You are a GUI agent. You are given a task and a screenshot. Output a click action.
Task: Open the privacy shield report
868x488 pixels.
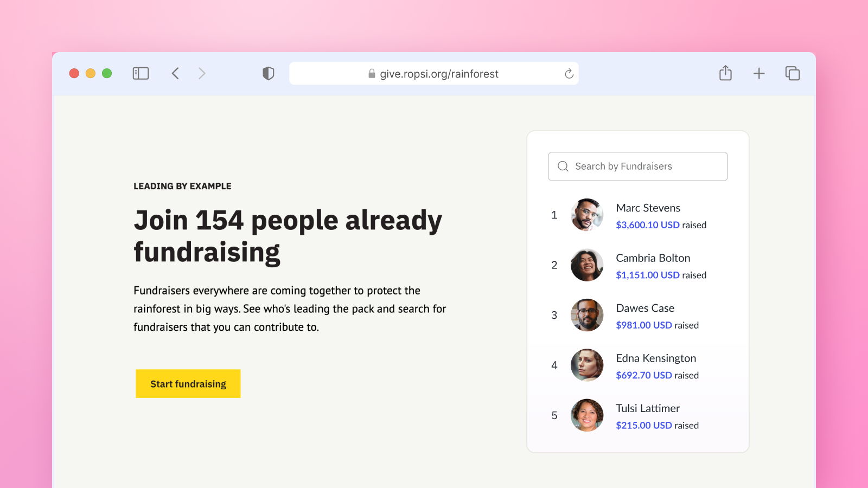coord(268,73)
